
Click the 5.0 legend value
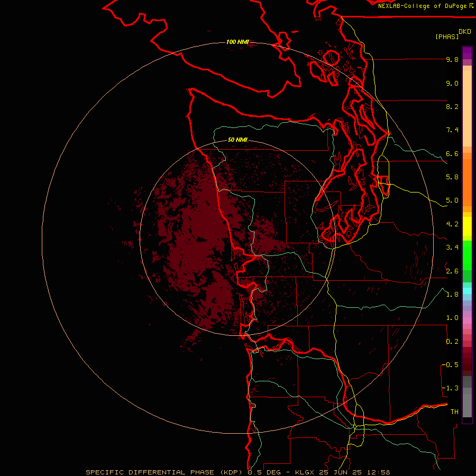click(x=452, y=200)
